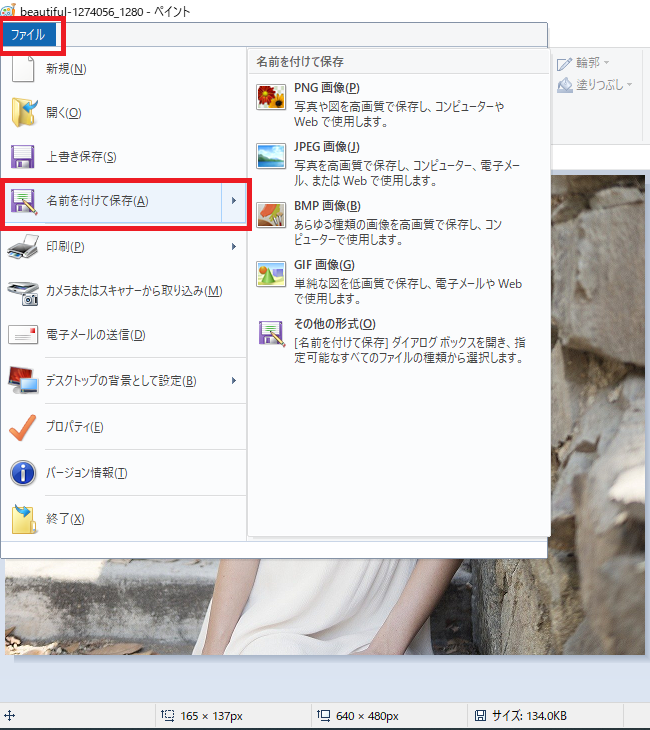Click the canvas dimensions icon in status bar

[323, 715]
